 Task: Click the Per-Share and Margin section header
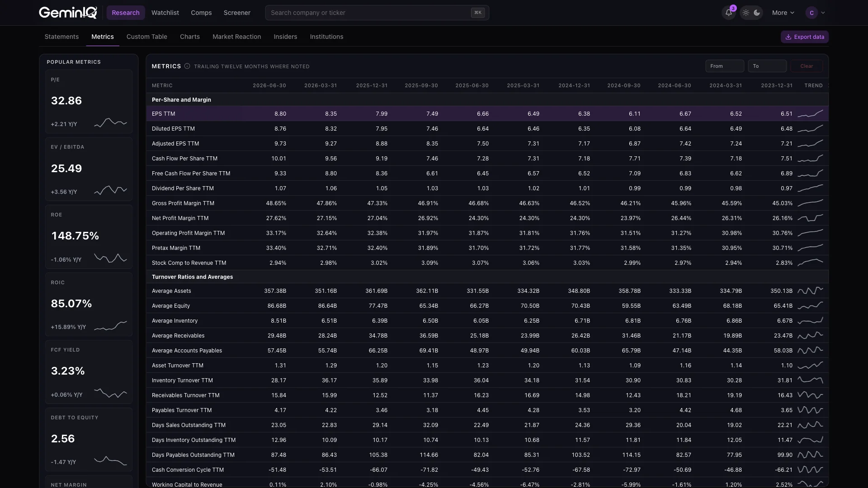point(181,100)
